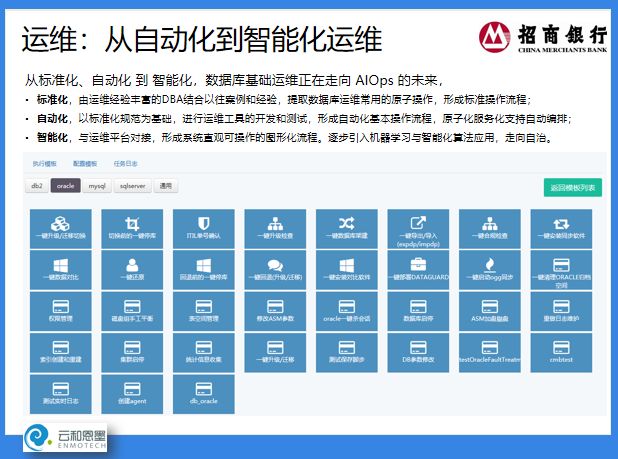
Task: Open the 执行模板 menu tab
Action: pos(45,161)
